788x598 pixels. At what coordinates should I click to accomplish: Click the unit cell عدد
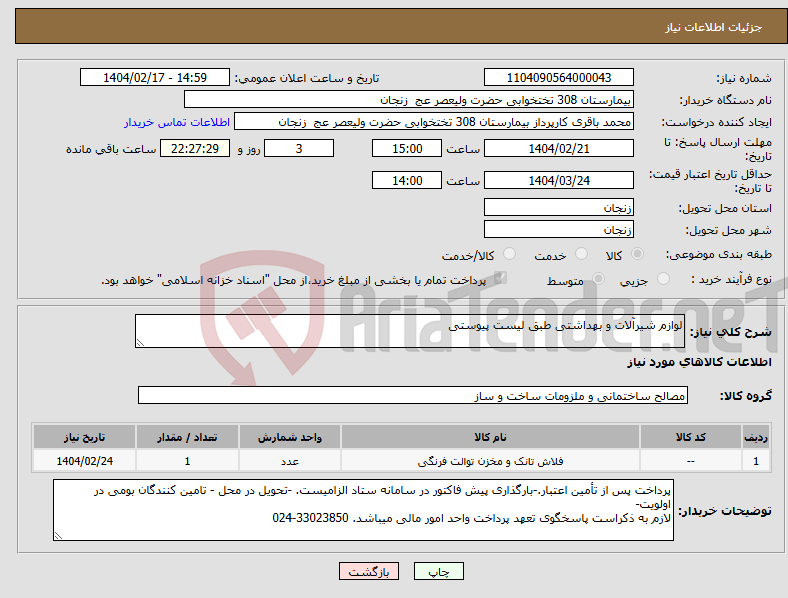pyautogui.click(x=290, y=461)
